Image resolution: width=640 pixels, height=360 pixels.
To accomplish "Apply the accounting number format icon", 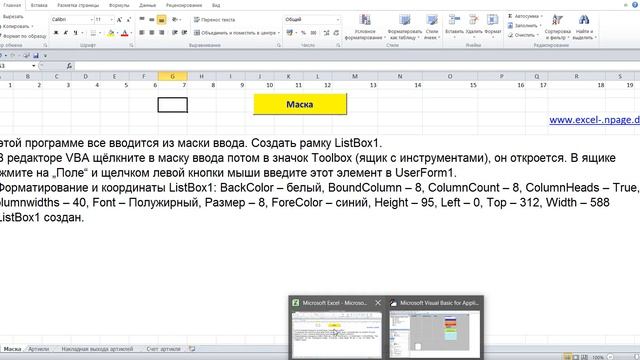I will tap(289, 32).
